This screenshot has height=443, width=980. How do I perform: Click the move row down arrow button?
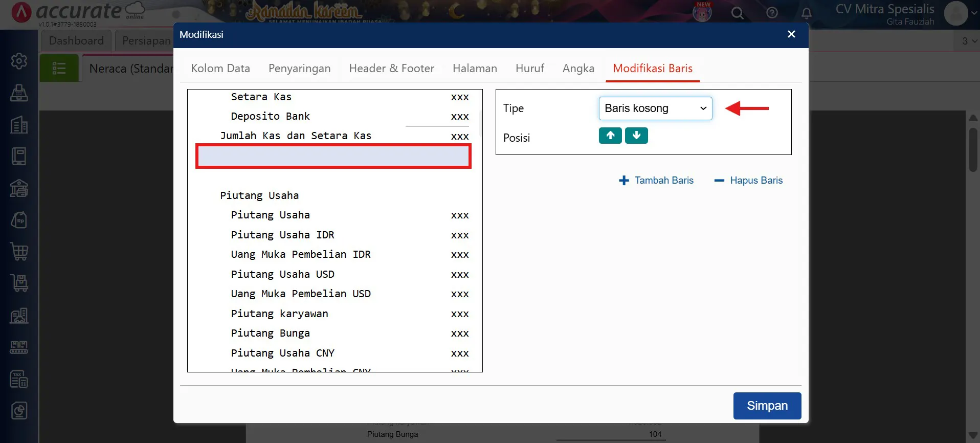[x=636, y=136]
